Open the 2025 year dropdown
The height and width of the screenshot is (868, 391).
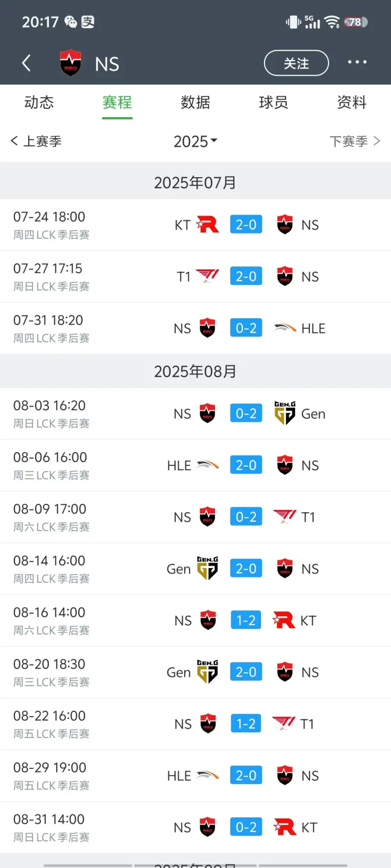tap(195, 142)
